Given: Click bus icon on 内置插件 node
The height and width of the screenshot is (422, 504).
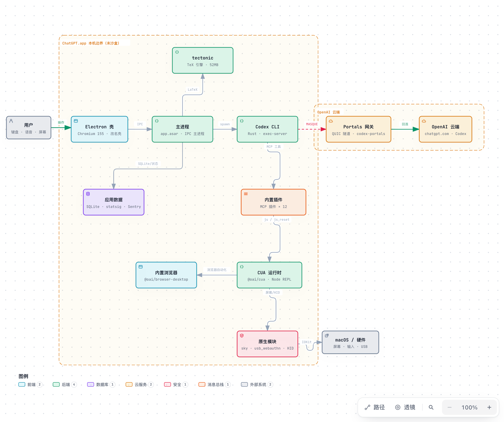Looking at the screenshot, I should tap(246, 194).
